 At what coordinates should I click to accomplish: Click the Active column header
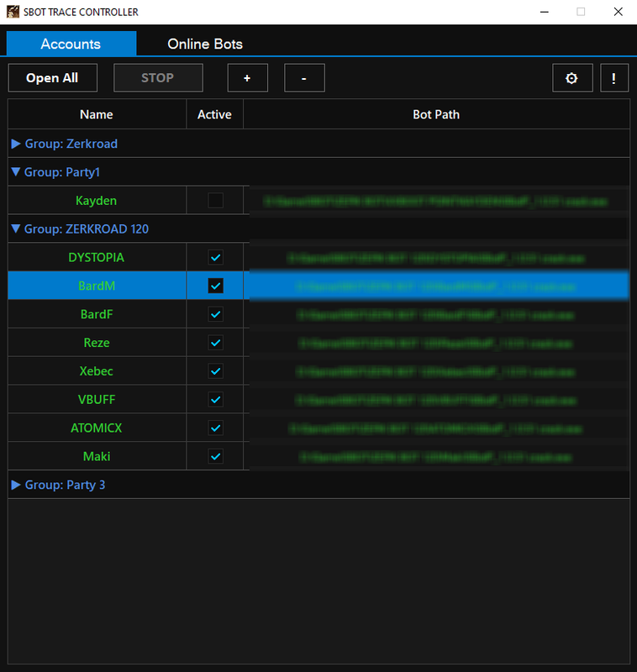pos(215,114)
